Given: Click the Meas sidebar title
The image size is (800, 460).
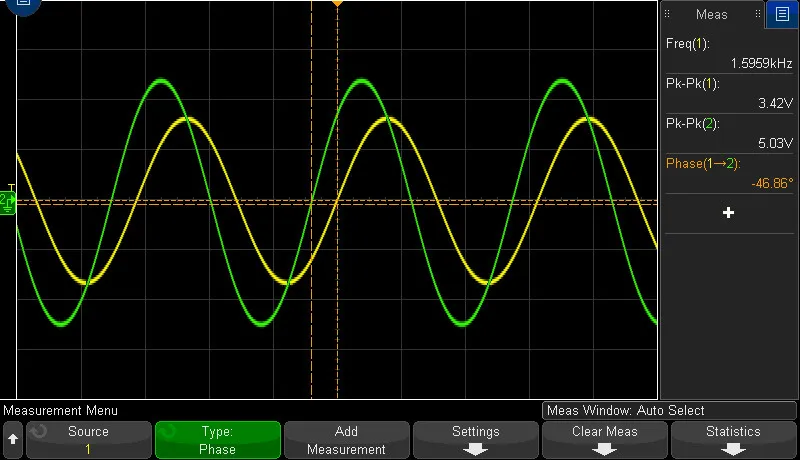Looking at the screenshot, I should coord(712,14).
